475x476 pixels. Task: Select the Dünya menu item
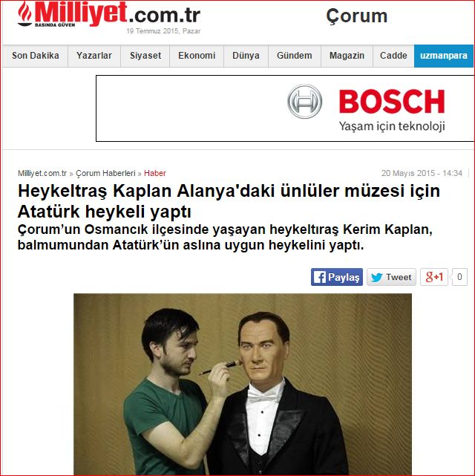pos(246,56)
